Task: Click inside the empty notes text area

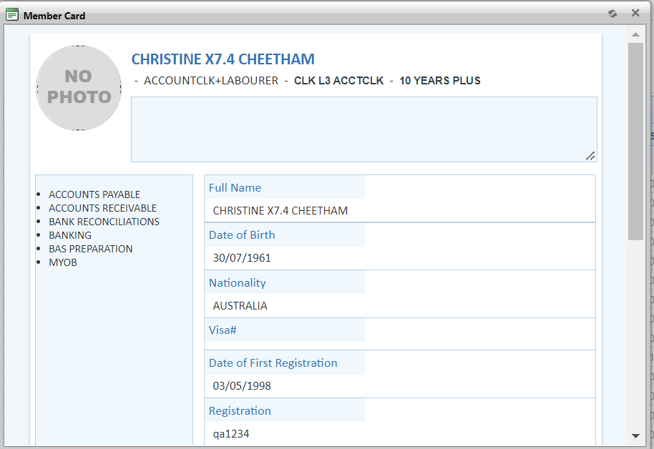Action: click(x=363, y=128)
